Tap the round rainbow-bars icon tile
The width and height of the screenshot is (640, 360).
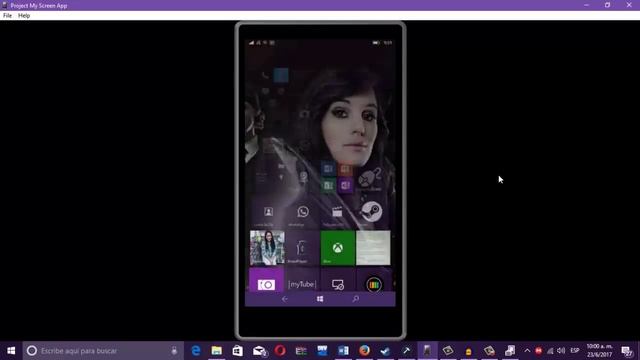click(x=373, y=281)
